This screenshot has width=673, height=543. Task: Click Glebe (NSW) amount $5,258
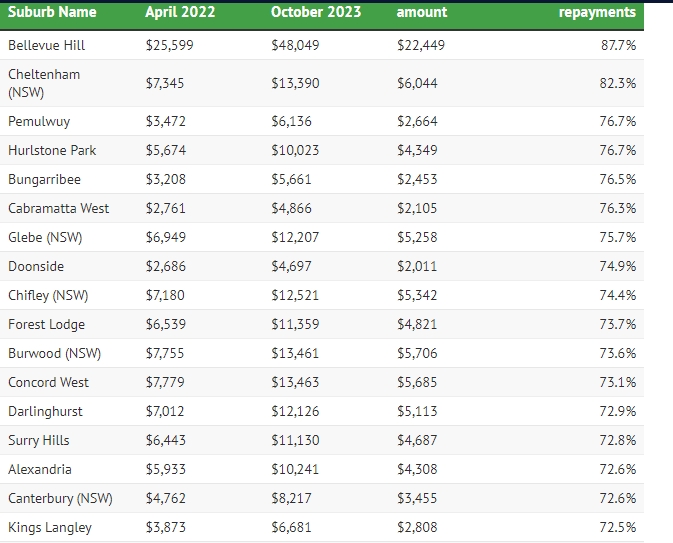click(x=417, y=237)
